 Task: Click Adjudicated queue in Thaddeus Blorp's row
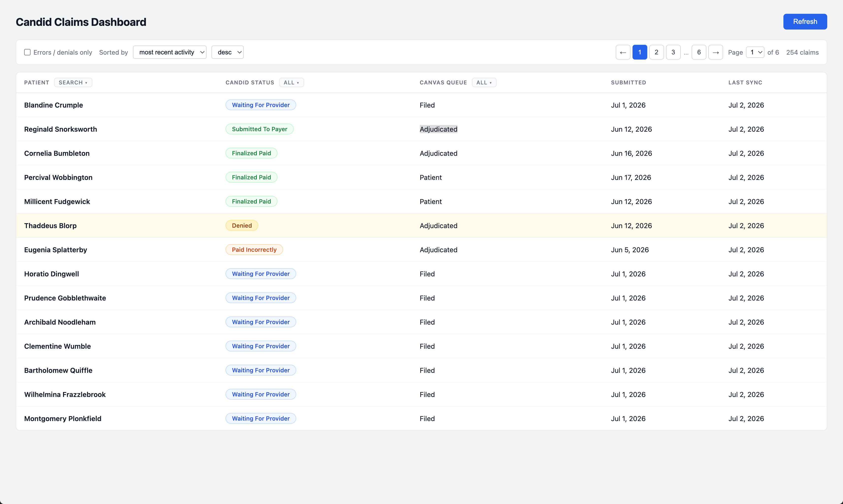438,225
